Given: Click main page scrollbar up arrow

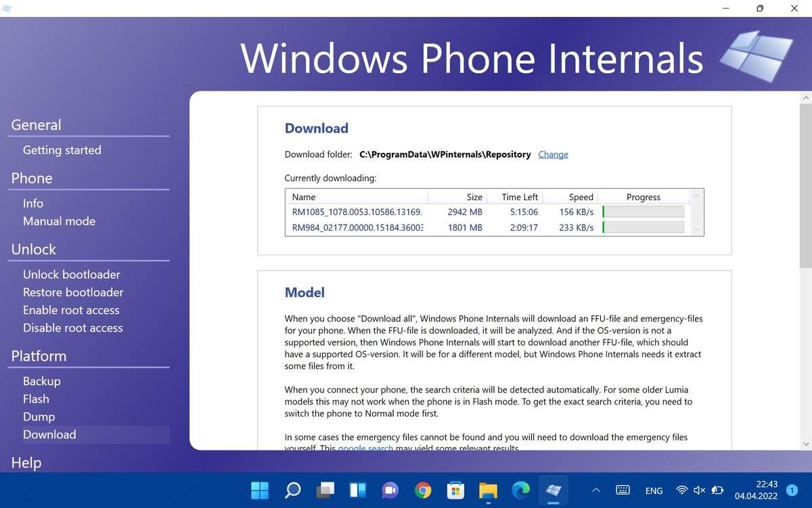Looking at the screenshot, I should [x=805, y=98].
